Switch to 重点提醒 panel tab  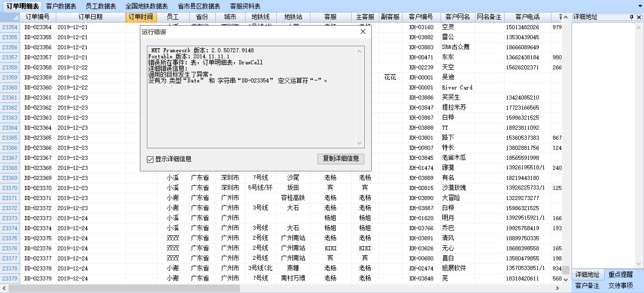click(x=620, y=274)
